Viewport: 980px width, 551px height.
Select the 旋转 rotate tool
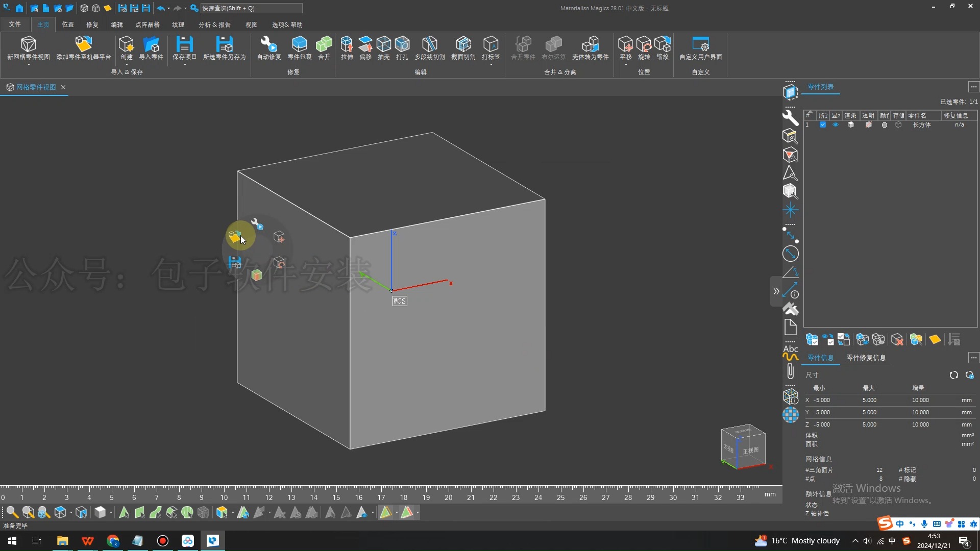point(644,45)
